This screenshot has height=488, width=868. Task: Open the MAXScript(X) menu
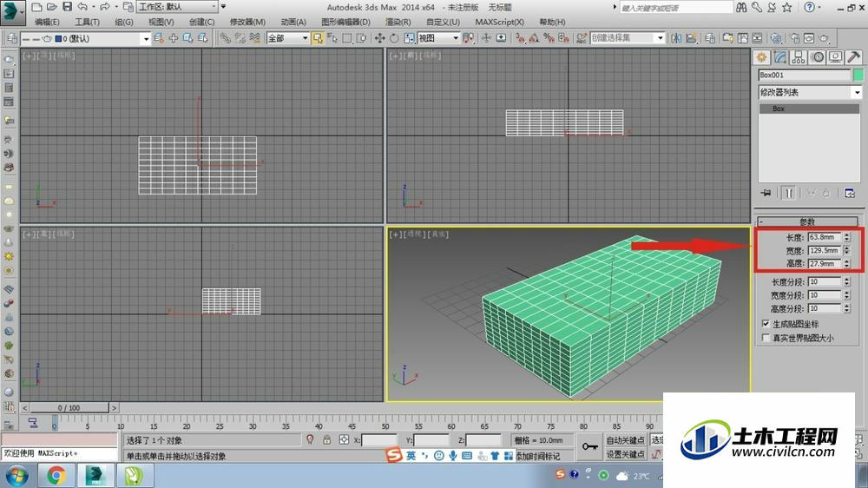(x=499, y=23)
